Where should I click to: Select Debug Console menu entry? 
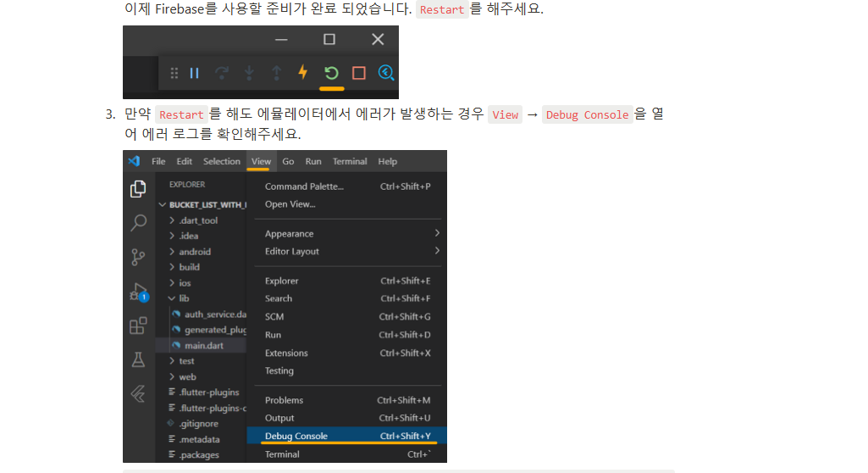click(347, 436)
